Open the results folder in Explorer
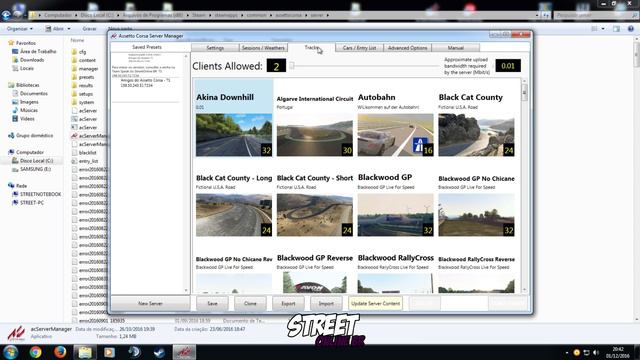 coord(86,85)
